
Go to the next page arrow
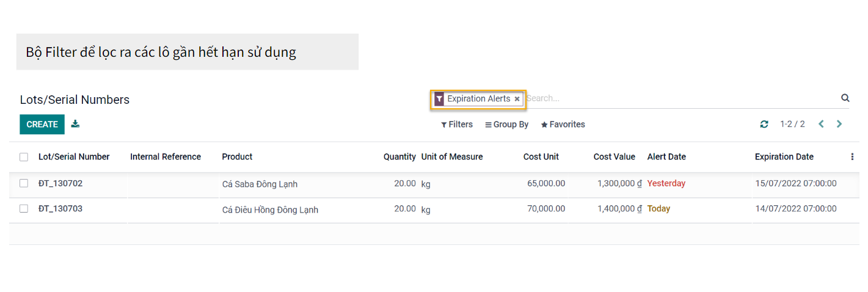pos(839,124)
